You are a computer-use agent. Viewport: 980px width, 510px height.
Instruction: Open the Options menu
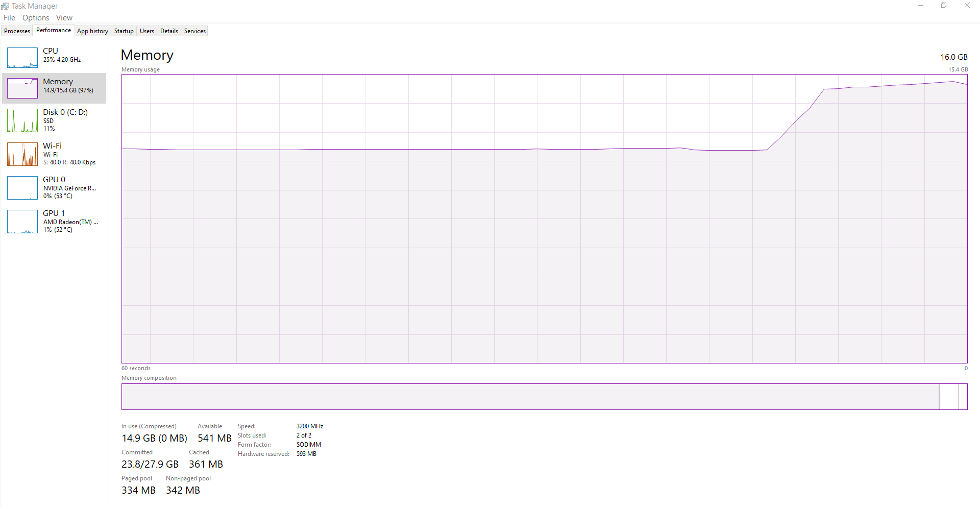click(35, 17)
